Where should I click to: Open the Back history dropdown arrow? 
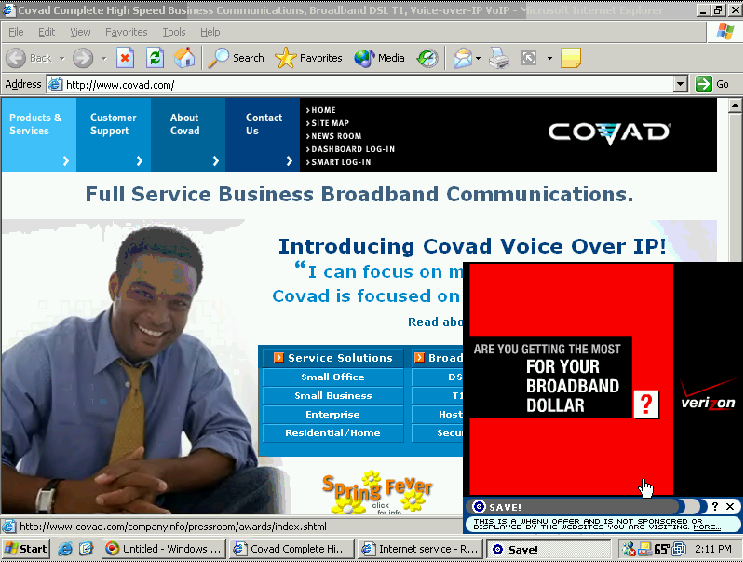pyautogui.click(x=62, y=59)
